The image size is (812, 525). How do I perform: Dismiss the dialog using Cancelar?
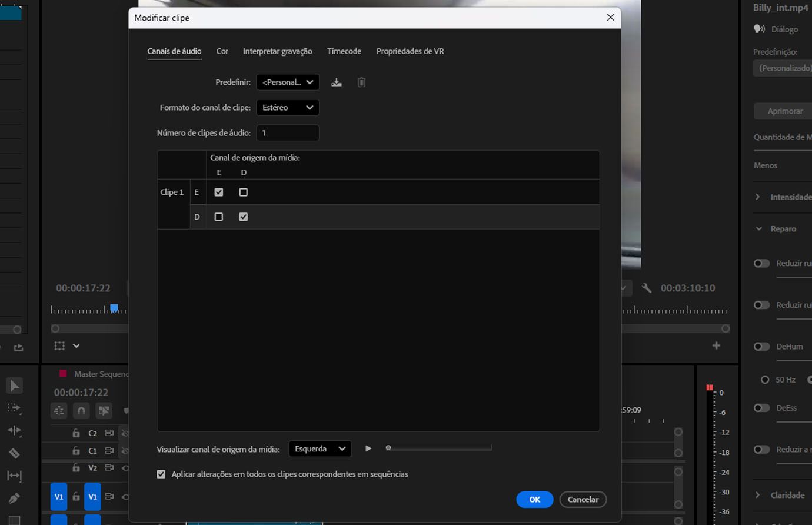tap(582, 499)
